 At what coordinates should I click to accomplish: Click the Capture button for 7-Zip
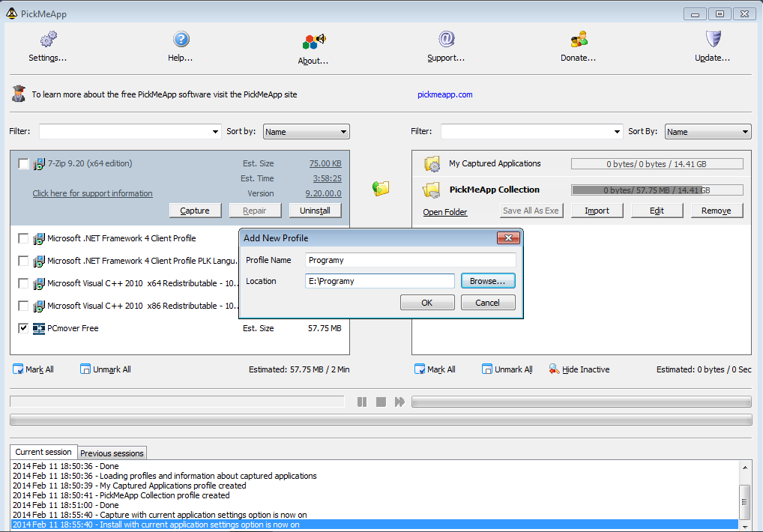195,211
